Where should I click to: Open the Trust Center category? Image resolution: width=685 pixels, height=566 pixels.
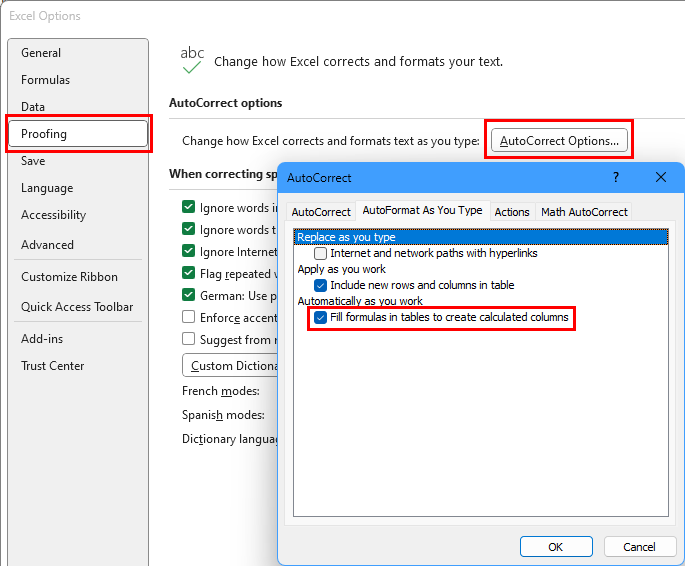(x=78, y=366)
